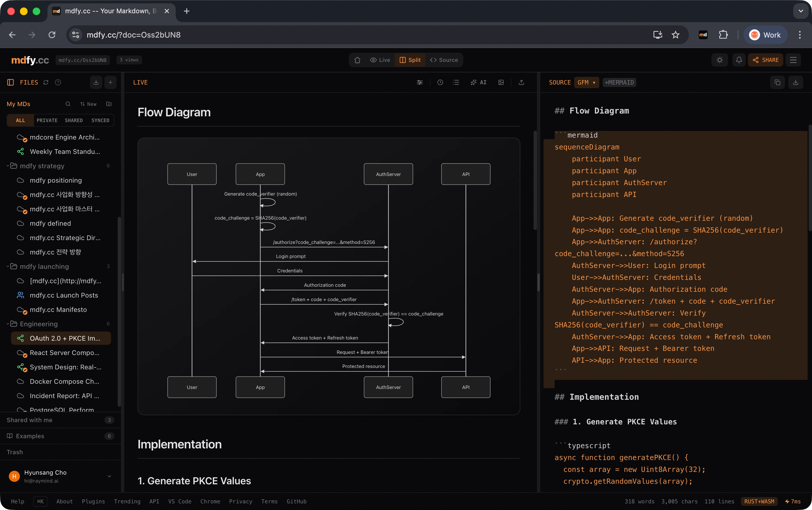Toggle the +MERMAID source badge
The image size is (812, 510).
click(619, 82)
